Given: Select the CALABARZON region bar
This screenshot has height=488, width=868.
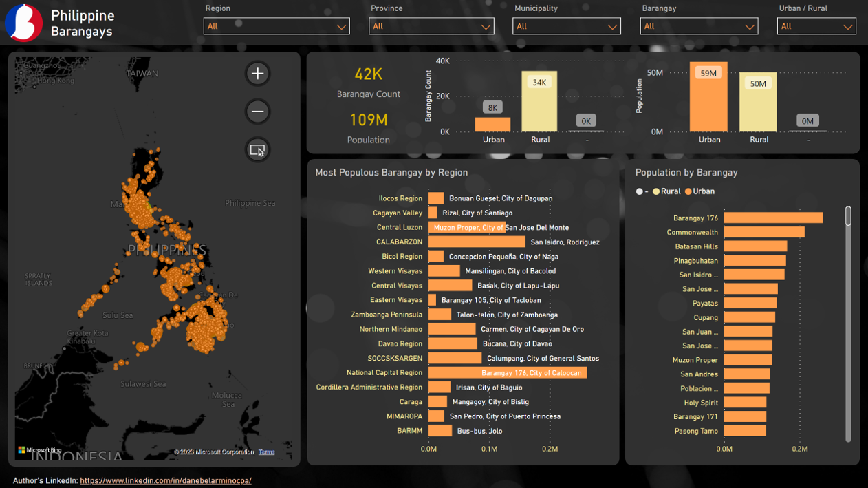Looking at the screenshot, I should click(x=476, y=242).
